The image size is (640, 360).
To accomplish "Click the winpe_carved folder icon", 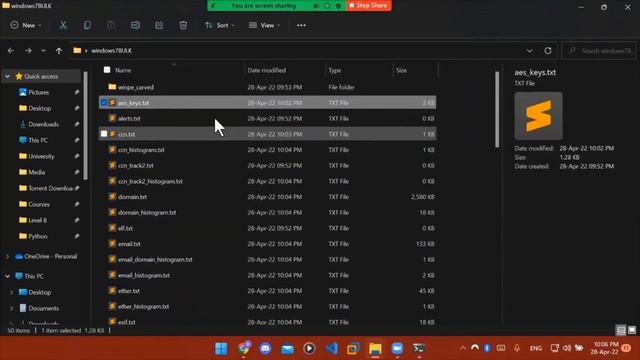I will click(x=112, y=87).
